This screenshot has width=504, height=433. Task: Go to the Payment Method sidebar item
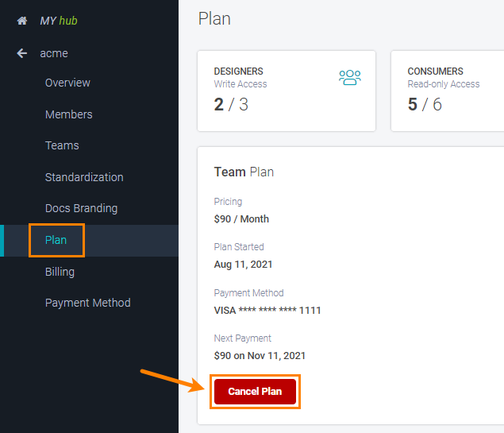87,303
